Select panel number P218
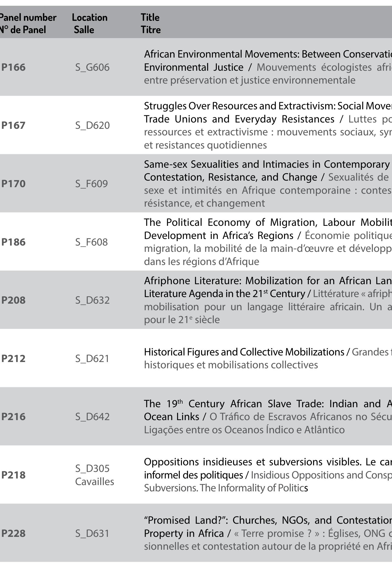Image resolution: width=392 pixels, height=587 pixels. 13,475
